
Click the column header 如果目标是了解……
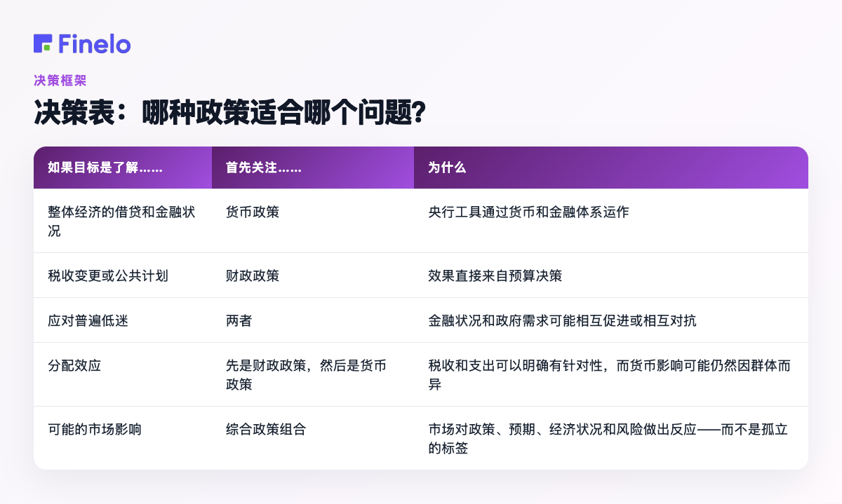pos(123,168)
